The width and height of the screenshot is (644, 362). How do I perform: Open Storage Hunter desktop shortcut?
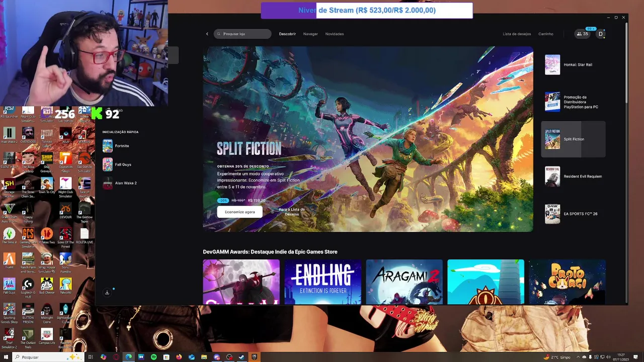[9, 187]
